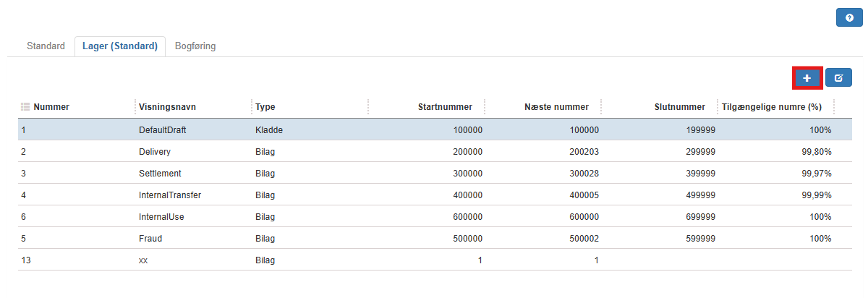Select the InternalTransfer row name
This screenshot has width=868, height=298.
click(x=169, y=195)
